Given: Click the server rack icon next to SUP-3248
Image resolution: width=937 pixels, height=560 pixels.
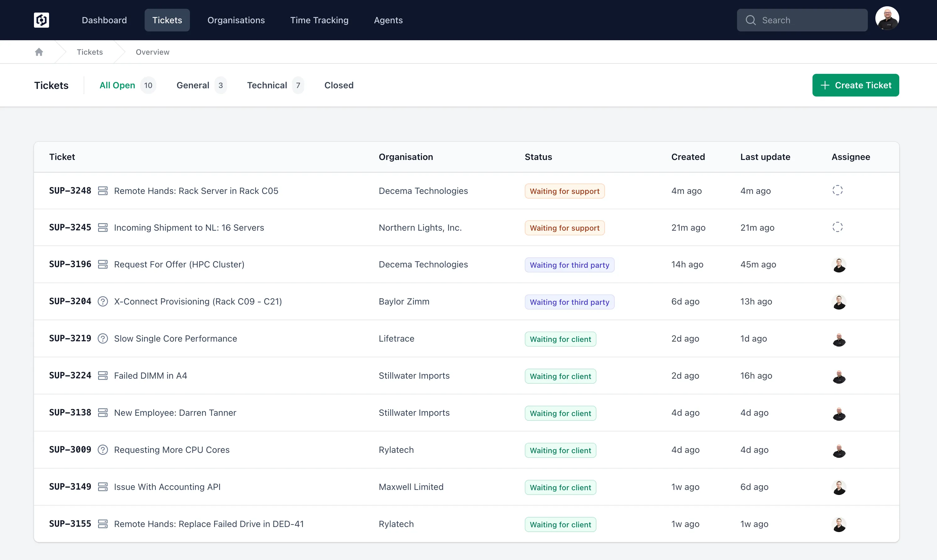Looking at the screenshot, I should 103,190.
